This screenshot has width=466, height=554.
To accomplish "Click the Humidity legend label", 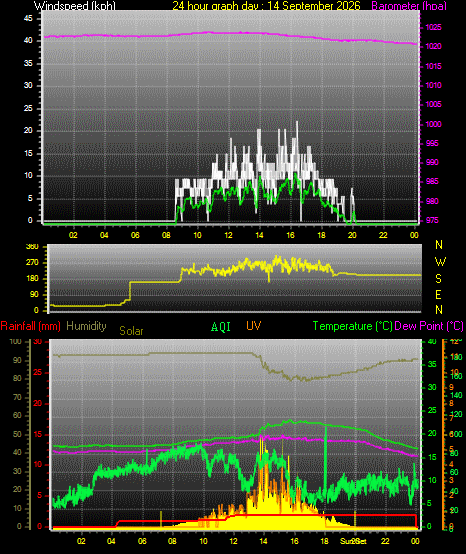I will [86, 326].
